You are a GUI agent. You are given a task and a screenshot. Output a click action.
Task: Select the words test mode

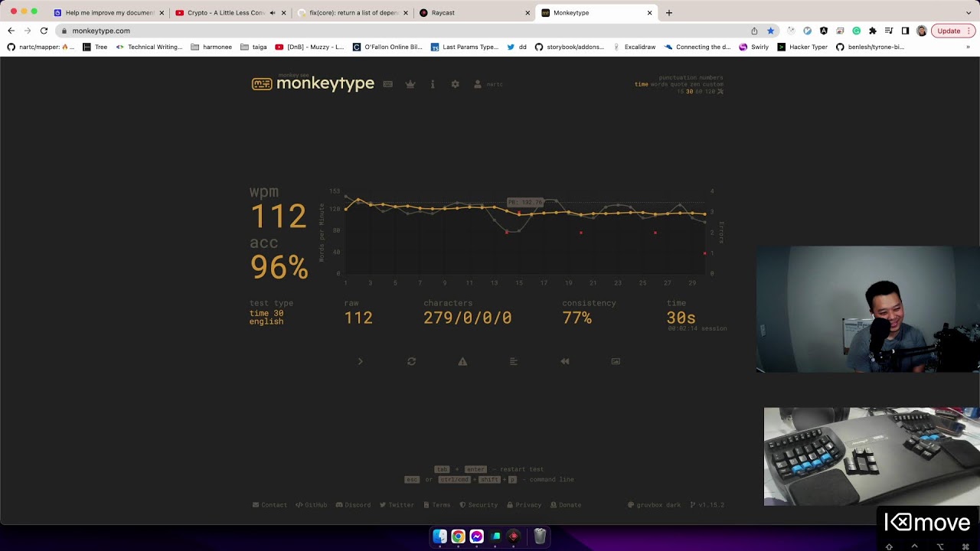click(659, 84)
